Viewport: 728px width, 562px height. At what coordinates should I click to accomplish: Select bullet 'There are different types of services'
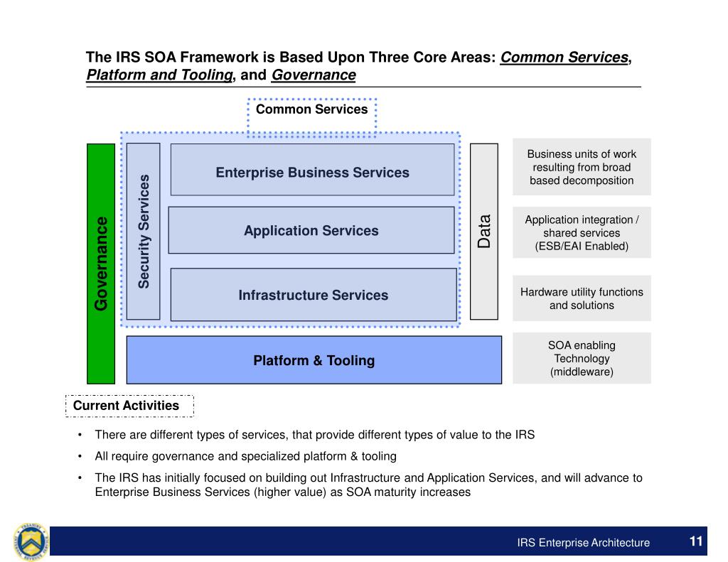point(315,434)
